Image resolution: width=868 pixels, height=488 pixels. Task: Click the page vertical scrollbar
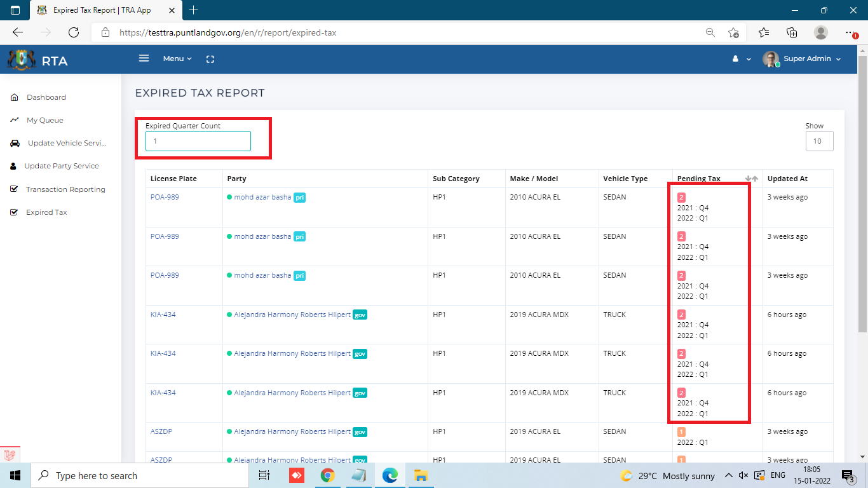[x=862, y=194]
